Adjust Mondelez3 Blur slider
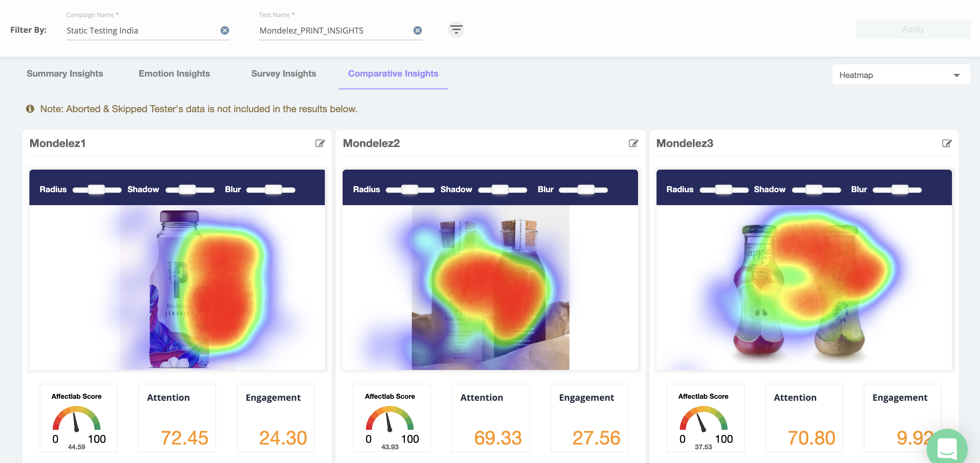 (897, 189)
